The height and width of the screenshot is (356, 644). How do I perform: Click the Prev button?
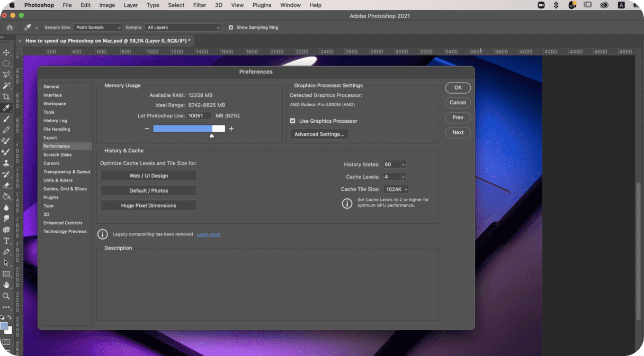click(x=458, y=117)
